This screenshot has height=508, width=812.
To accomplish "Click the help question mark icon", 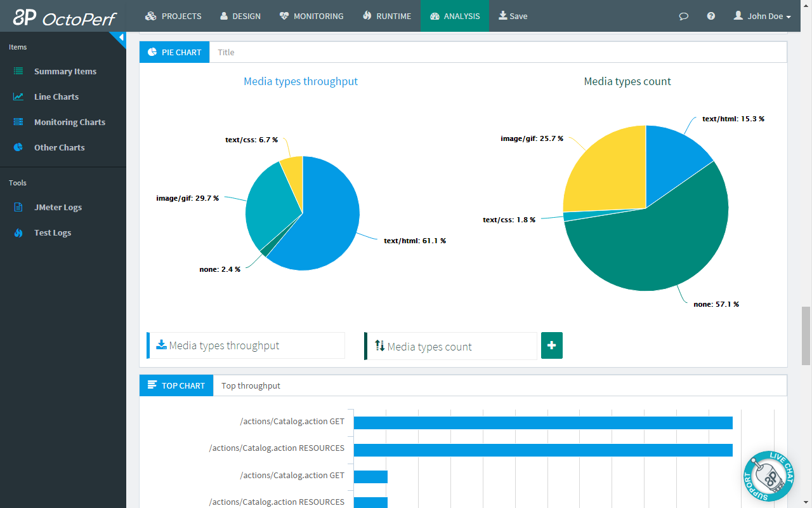I will pyautogui.click(x=711, y=17).
